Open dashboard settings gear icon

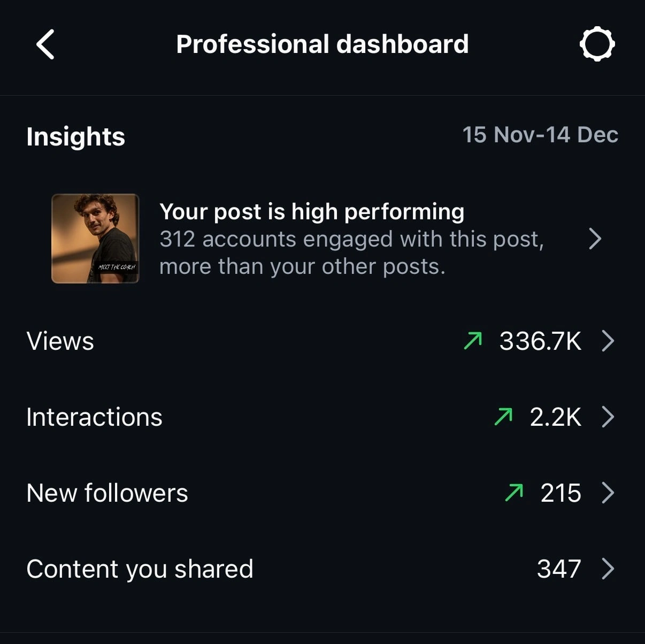pos(597,44)
